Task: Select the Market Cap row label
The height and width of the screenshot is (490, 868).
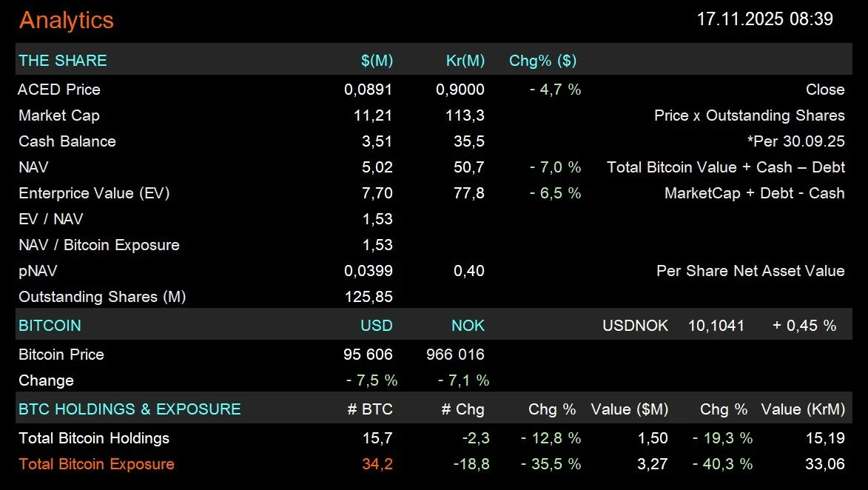Action: tap(59, 115)
